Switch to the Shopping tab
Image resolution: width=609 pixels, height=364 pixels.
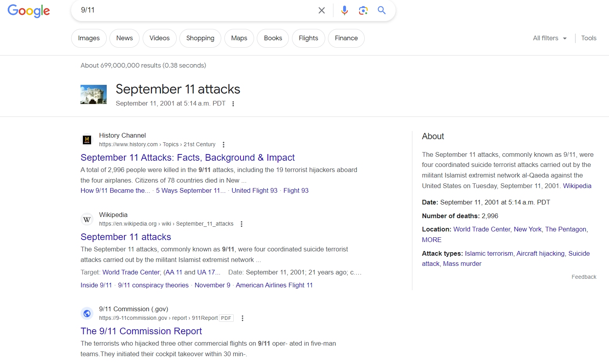tap(200, 38)
